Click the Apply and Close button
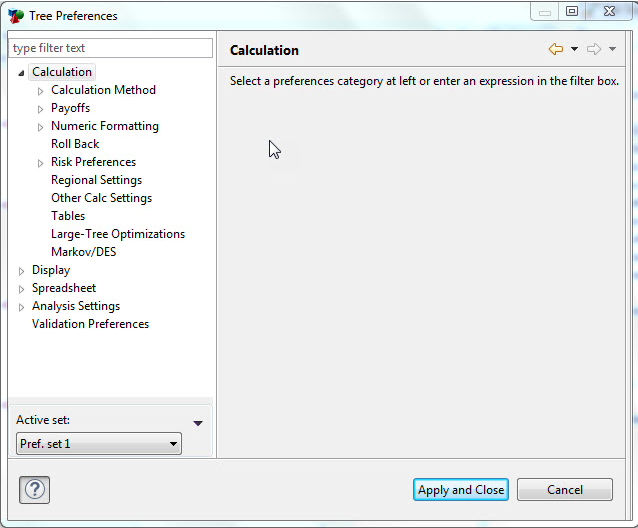Image resolution: width=638 pixels, height=528 pixels. [x=461, y=490]
